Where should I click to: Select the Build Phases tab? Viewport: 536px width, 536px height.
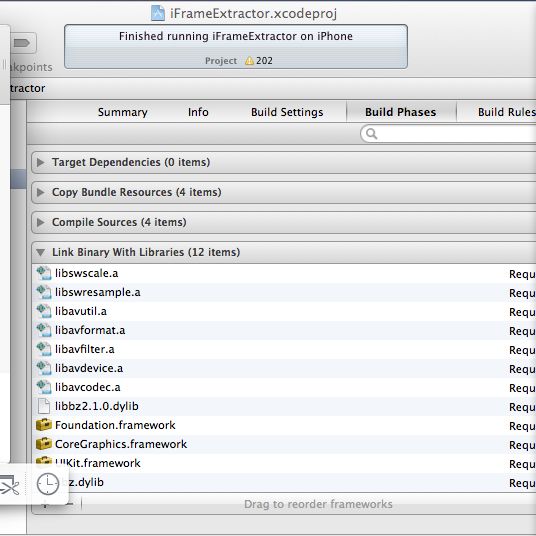pyautogui.click(x=401, y=112)
